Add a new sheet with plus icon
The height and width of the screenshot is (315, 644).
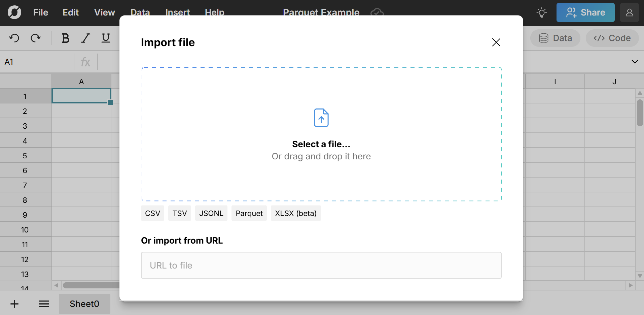[14, 304]
